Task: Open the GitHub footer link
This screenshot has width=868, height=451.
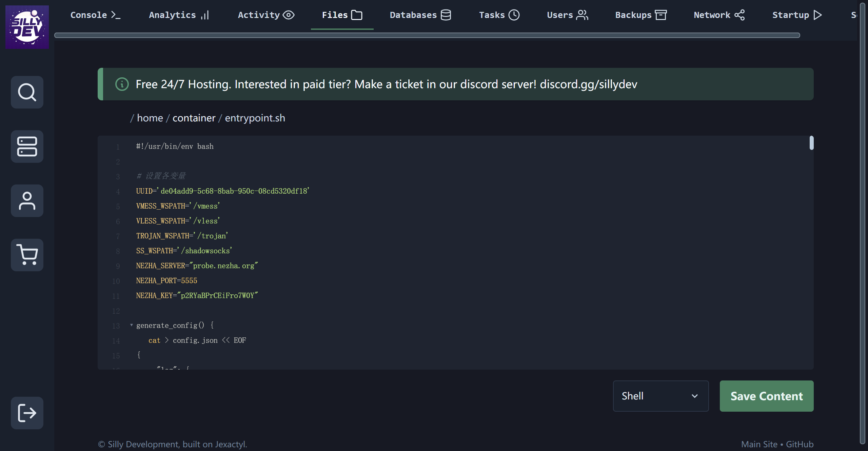Action: coord(800,444)
